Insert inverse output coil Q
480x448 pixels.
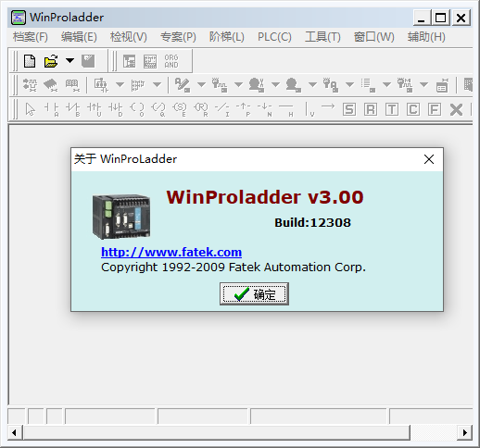158,109
